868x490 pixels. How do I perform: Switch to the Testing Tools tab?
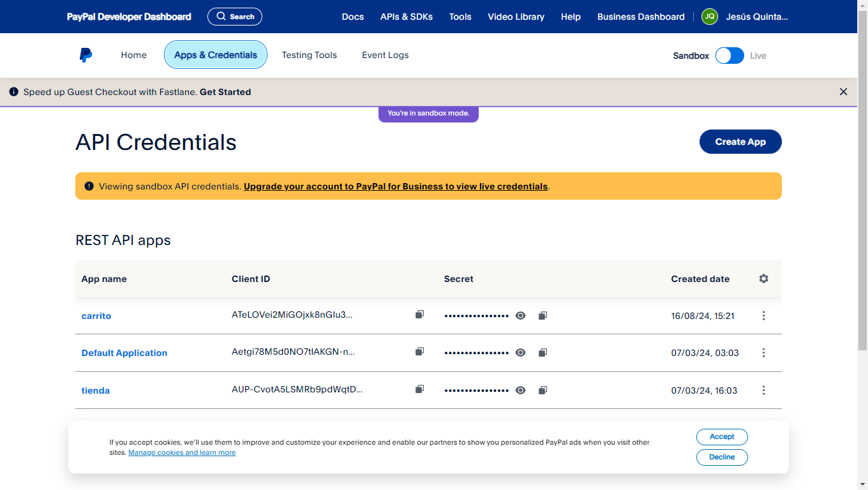(310, 55)
